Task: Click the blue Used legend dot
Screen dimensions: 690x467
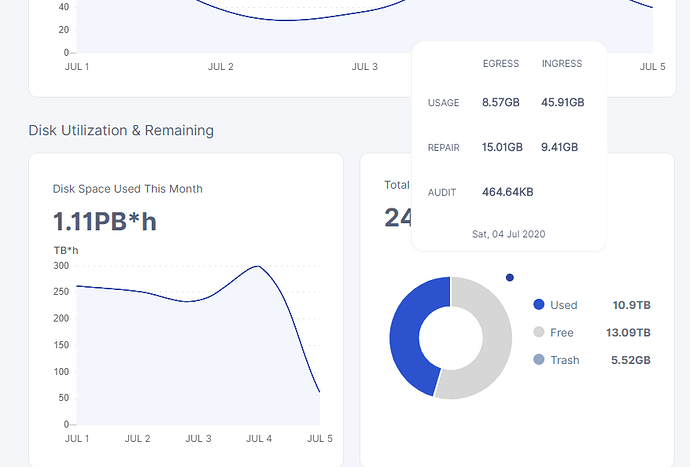Action: (539, 305)
